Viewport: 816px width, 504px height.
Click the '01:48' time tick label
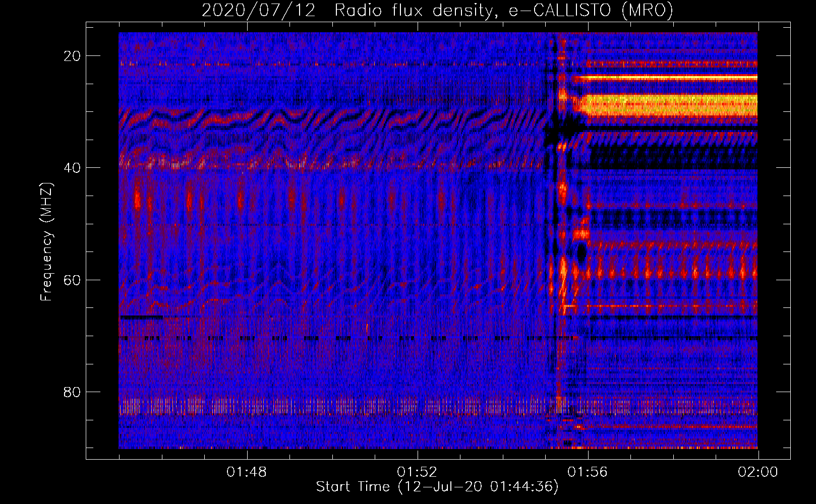(x=247, y=472)
